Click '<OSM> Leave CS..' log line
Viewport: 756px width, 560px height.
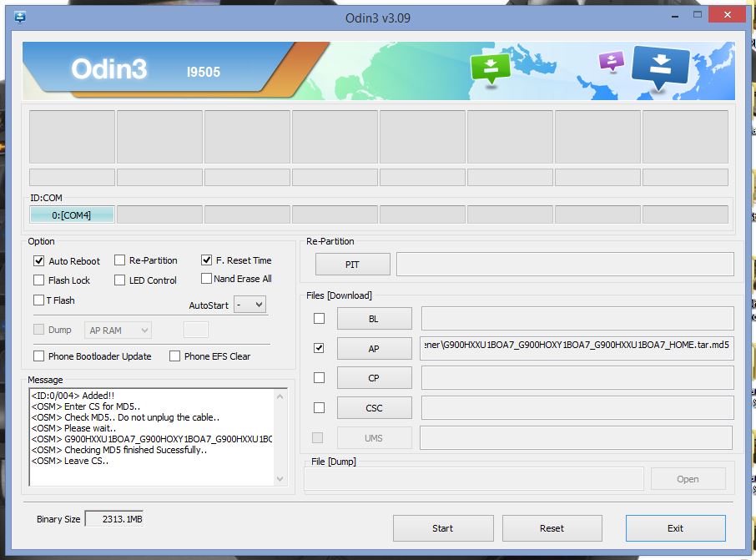click(70, 461)
